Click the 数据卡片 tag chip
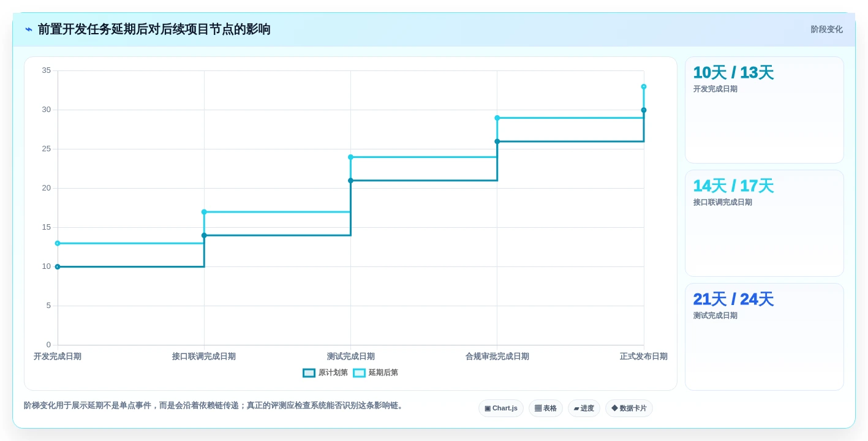The image size is (868, 441). click(x=629, y=408)
